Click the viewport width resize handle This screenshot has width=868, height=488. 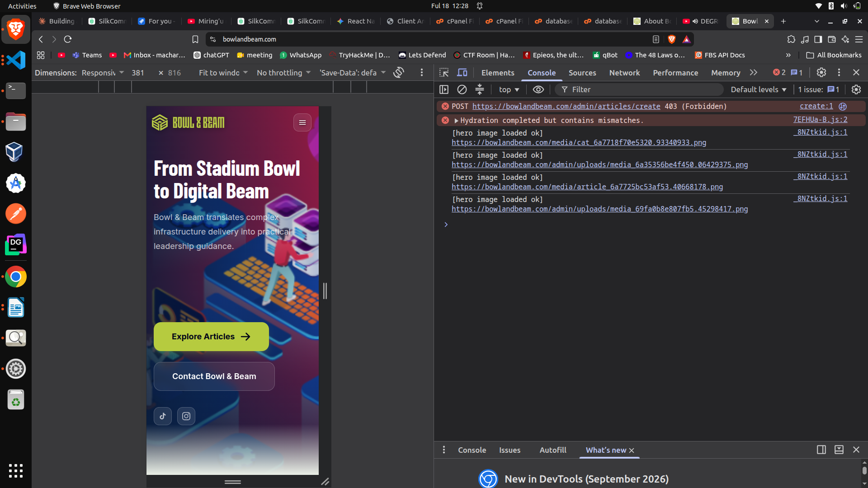click(325, 291)
